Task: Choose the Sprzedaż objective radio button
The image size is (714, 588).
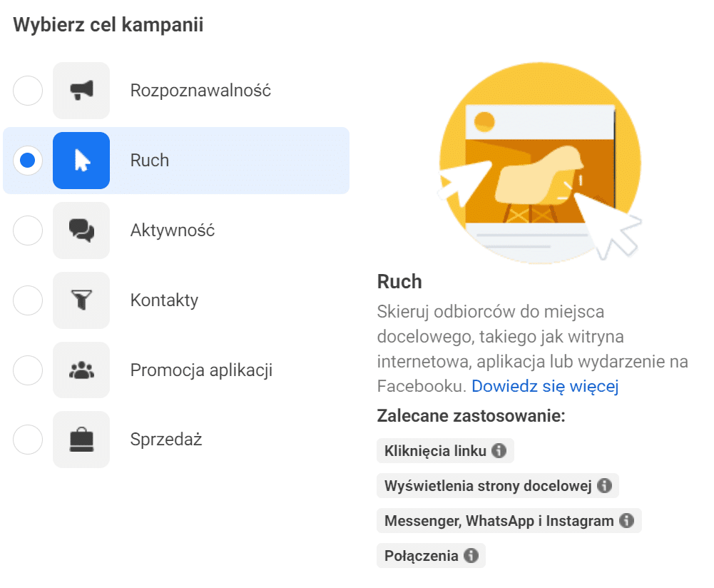Action: point(27,440)
